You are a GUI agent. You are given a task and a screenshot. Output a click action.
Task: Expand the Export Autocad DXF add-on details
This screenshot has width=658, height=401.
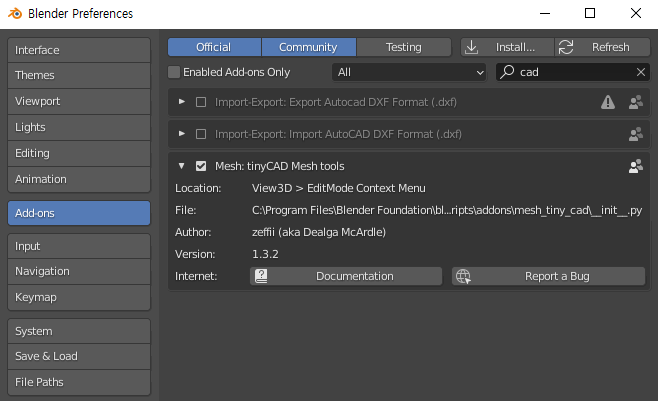pyautogui.click(x=182, y=102)
